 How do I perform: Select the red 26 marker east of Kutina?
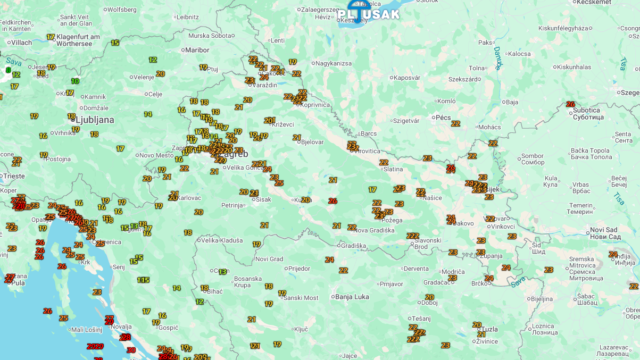click(x=333, y=201)
